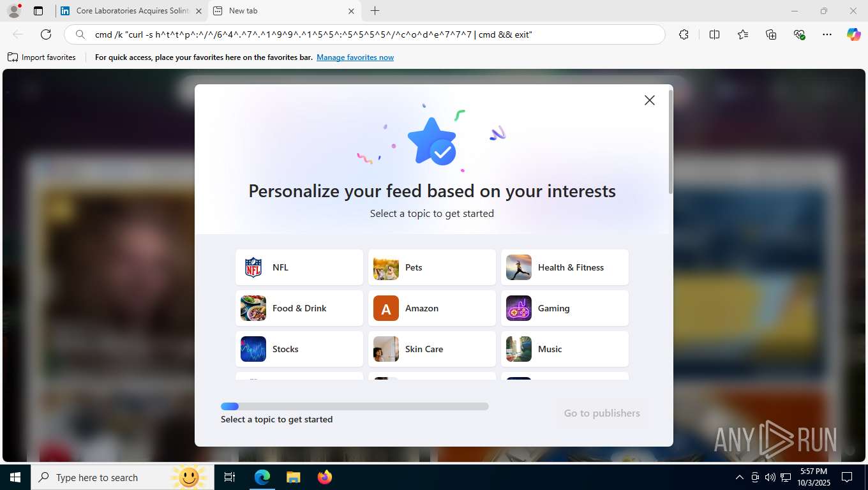Click Import favorites on favorites bar
Image resolution: width=868 pixels, height=490 pixels.
click(x=41, y=57)
